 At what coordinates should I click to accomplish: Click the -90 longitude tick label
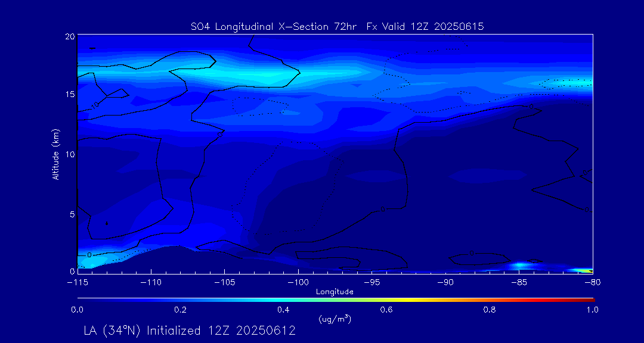(x=445, y=282)
